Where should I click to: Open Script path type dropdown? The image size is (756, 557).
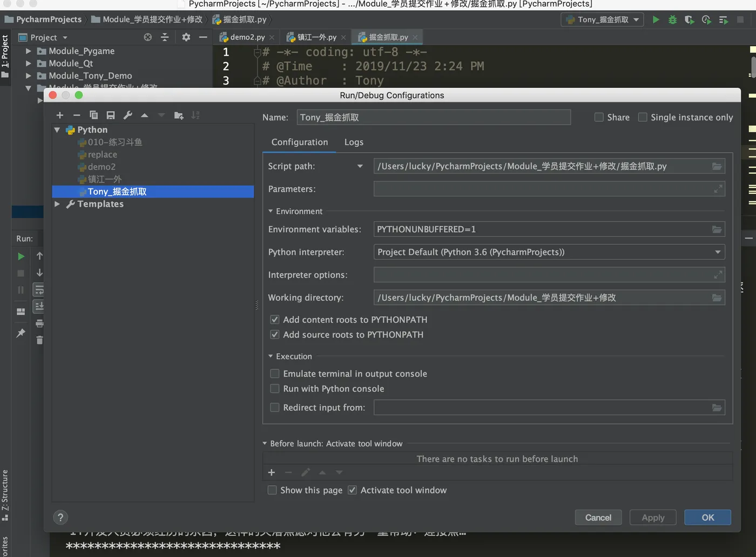point(360,166)
